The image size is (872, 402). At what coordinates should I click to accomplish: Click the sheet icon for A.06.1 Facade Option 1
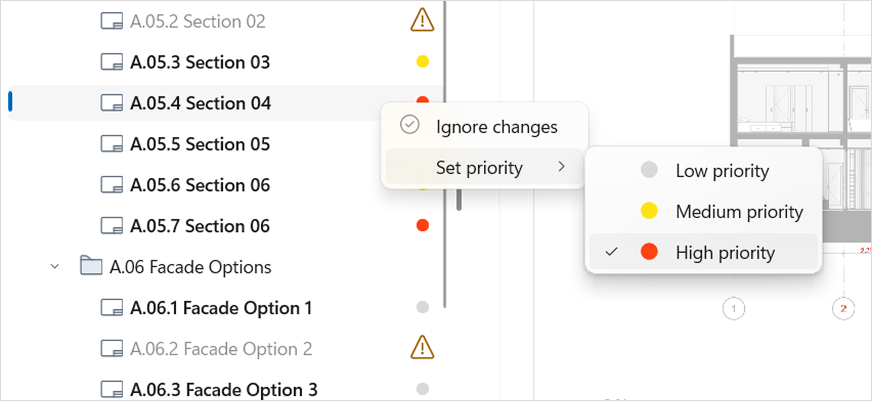(113, 308)
